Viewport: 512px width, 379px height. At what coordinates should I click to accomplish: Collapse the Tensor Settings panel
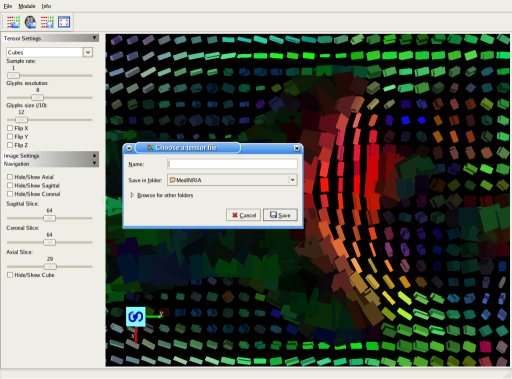coord(95,38)
